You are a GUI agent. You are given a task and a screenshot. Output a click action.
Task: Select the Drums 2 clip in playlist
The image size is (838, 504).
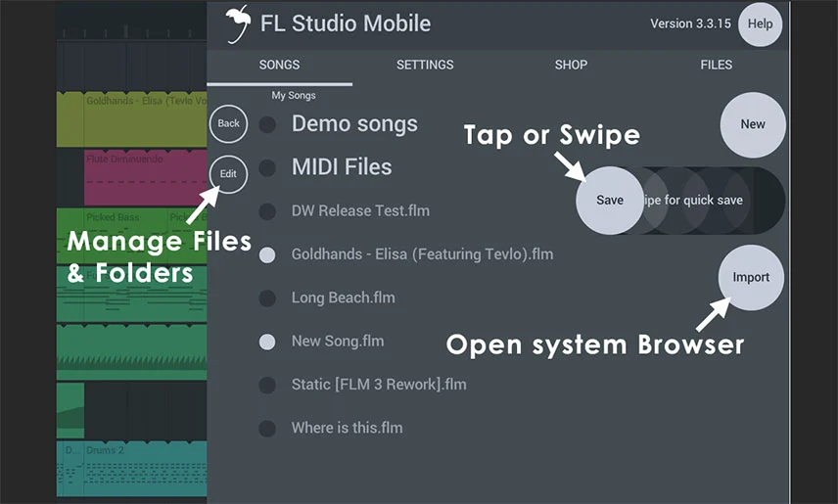(145, 469)
